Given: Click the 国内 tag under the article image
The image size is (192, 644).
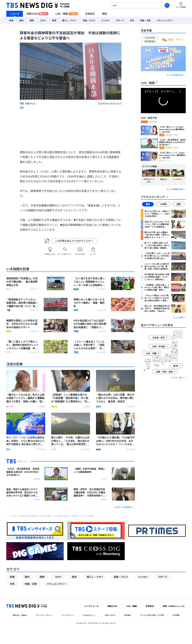Looking at the screenshot, I should pyautogui.click(x=22, y=108).
